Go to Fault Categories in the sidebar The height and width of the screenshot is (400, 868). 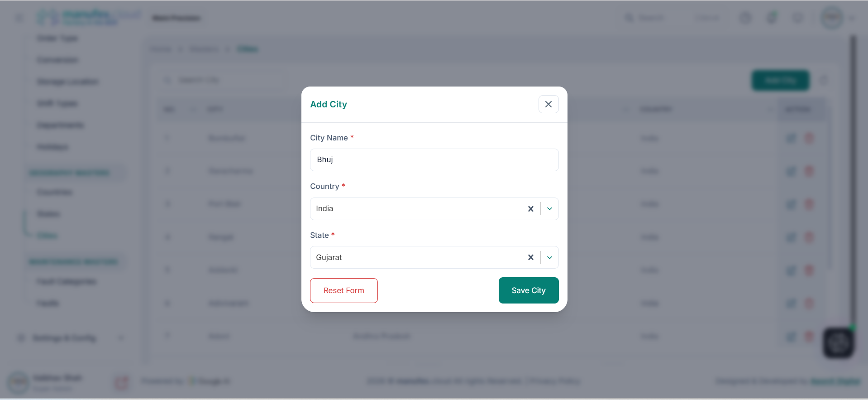(66, 282)
